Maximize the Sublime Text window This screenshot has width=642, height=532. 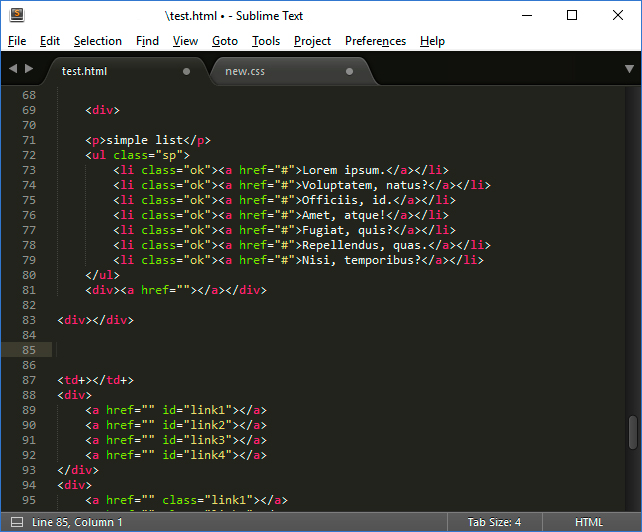[x=572, y=16]
